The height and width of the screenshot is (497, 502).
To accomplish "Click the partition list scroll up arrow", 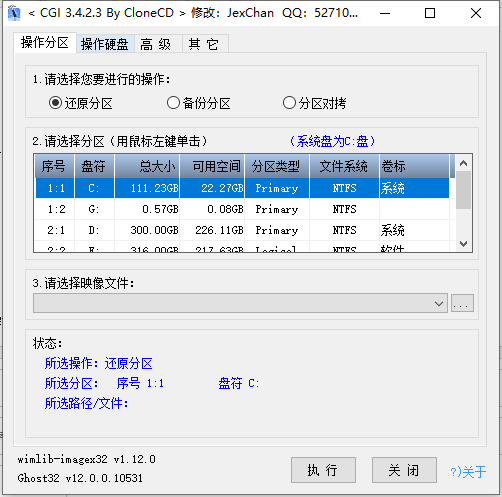I will coord(463,163).
